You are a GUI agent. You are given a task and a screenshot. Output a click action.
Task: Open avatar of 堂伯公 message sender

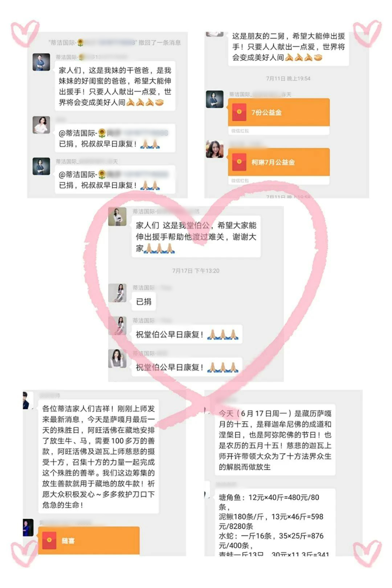pyautogui.click(x=118, y=217)
